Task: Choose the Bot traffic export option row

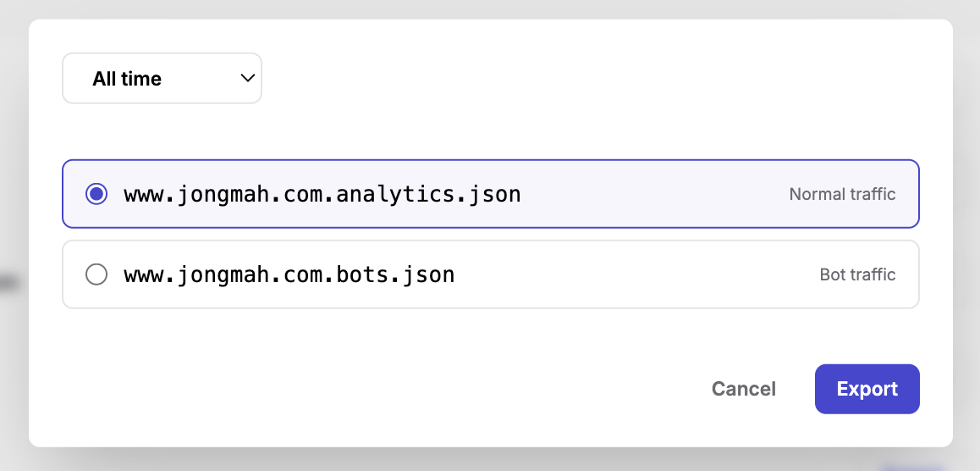Action: [x=490, y=274]
